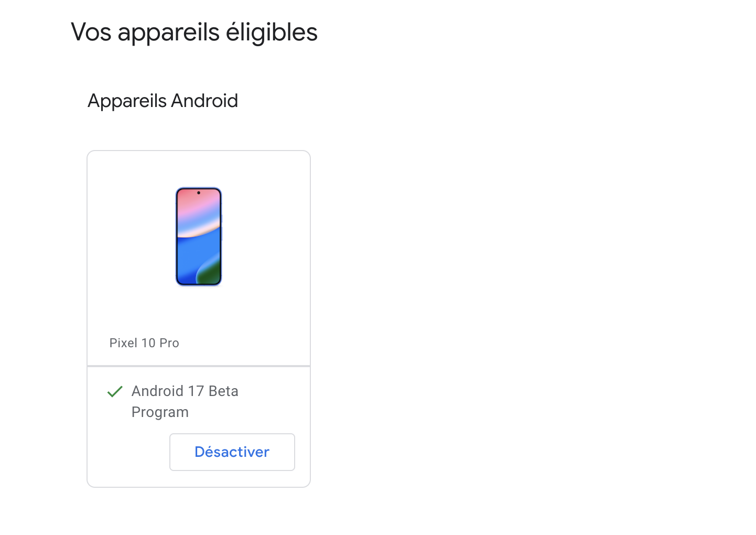Click the Android 17 Beta Program text
756x535 pixels.
185,401
